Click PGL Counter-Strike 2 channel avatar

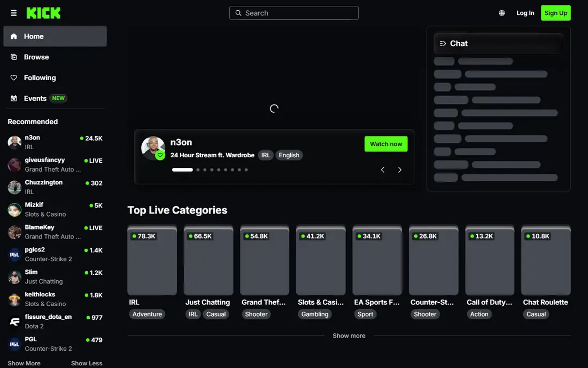click(x=14, y=344)
